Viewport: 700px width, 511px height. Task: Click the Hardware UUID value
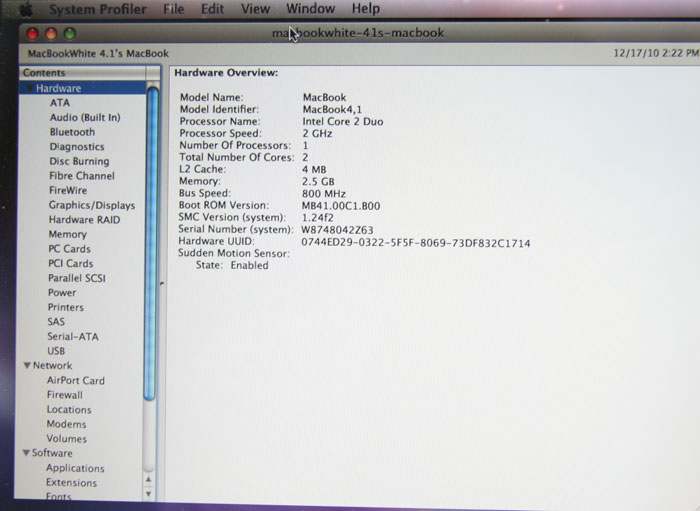pyautogui.click(x=416, y=243)
